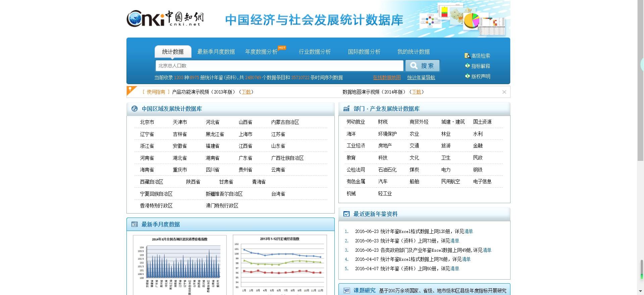Select 金融 sector link
This screenshot has height=295, width=644.
tap(478, 145)
